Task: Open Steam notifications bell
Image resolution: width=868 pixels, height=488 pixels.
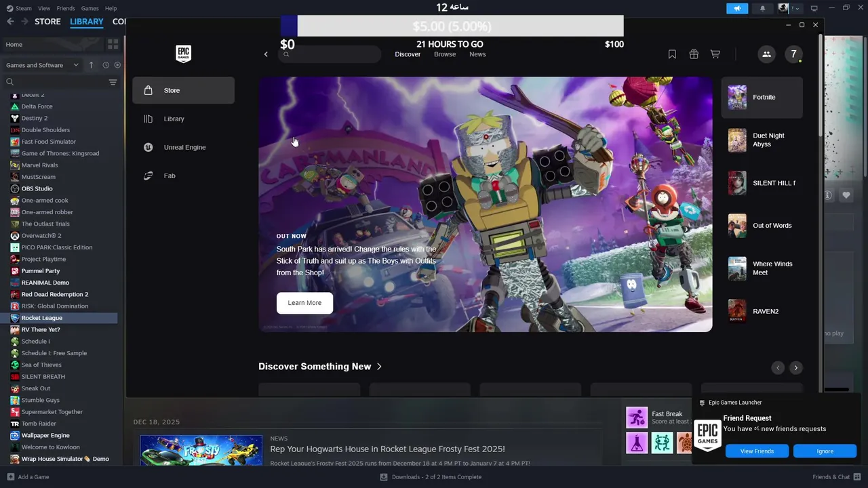Action: pyautogui.click(x=762, y=8)
